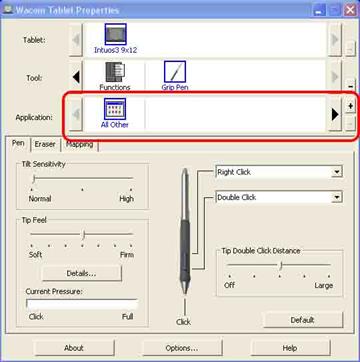360x362 pixels.
Task: Open Tip Feel Details
Action: point(81,273)
